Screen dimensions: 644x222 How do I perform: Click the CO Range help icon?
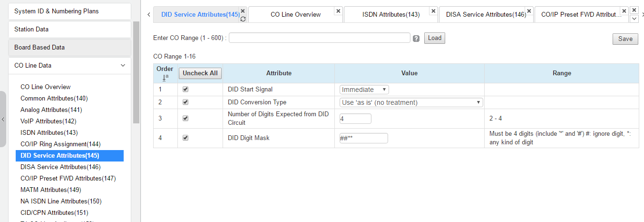click(x=416, y=39)
